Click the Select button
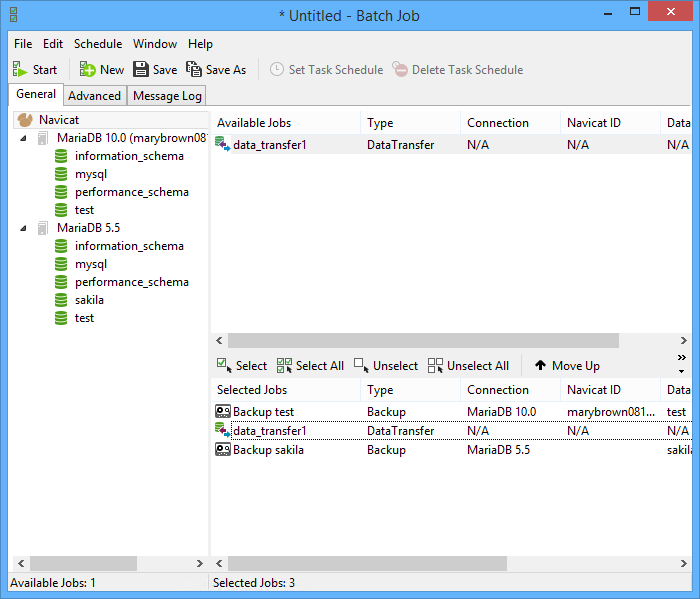The height and width of the screenshot is (599, 700). (x=242, y=366)
